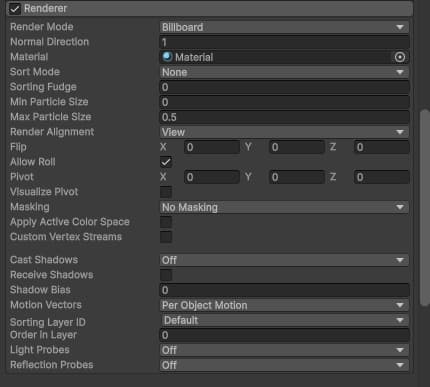This screenshot has width=430, height=387.
Task: Open the Cast Shadows Off dropdown
Action: (x=284, y=260)
